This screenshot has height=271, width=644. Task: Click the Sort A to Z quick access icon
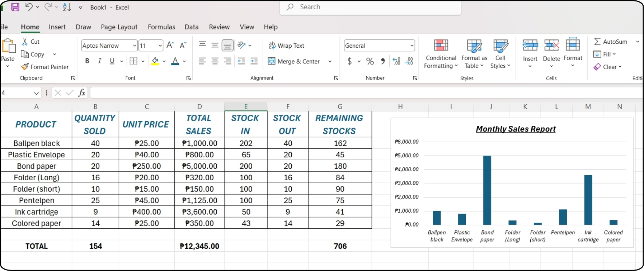point(67,7)
